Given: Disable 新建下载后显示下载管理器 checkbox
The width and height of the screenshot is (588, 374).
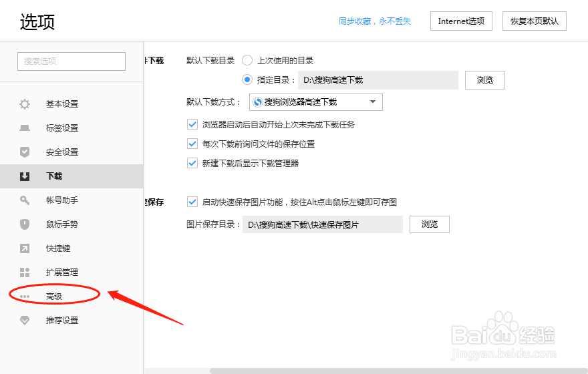Looking at the screenshot, I should tap(192, 163).
